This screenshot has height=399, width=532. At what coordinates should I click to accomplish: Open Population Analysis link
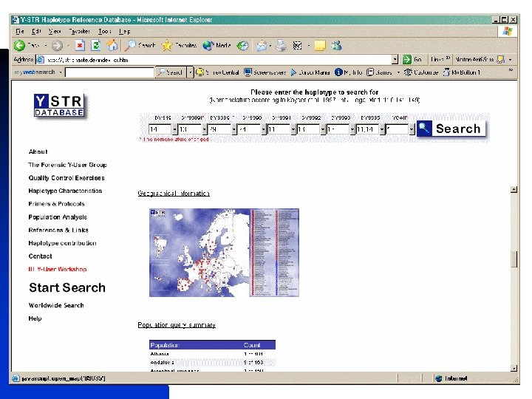tap(58, 217)
